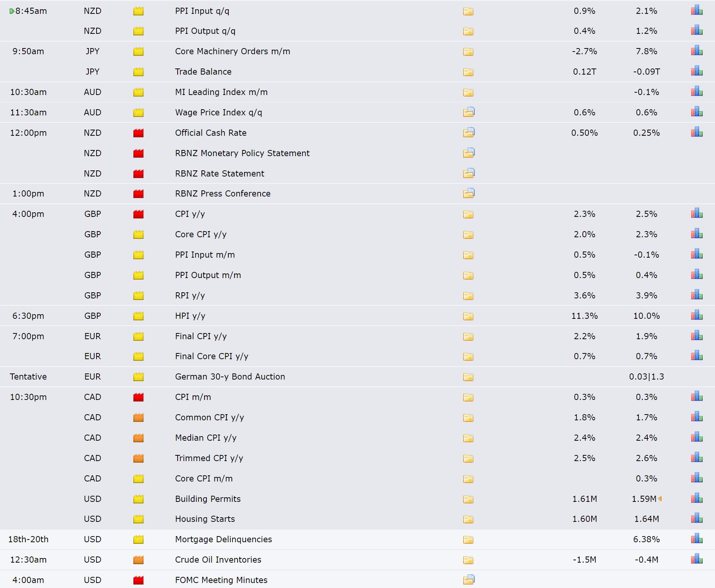The height and width of the screenshot is (588, 715).
Task: Open detail folder for Official Cash Rate
Action: 469,132
